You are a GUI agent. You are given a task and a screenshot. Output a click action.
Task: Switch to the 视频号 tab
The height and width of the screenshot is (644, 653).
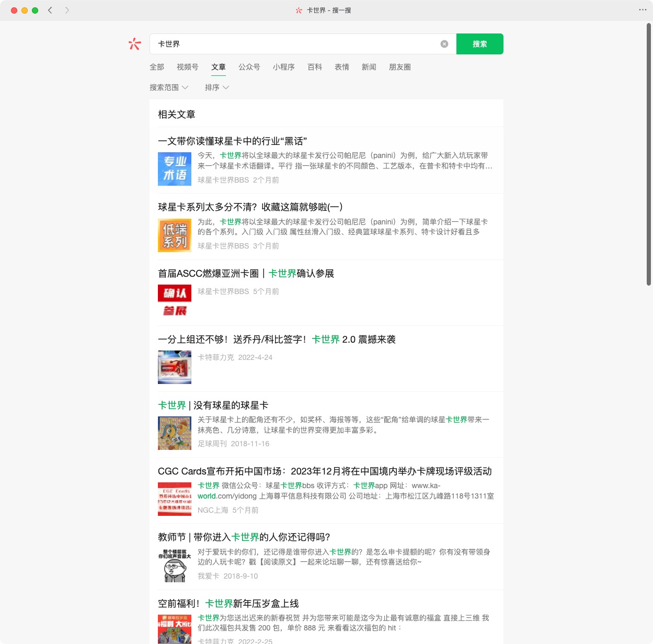point(187,67)
